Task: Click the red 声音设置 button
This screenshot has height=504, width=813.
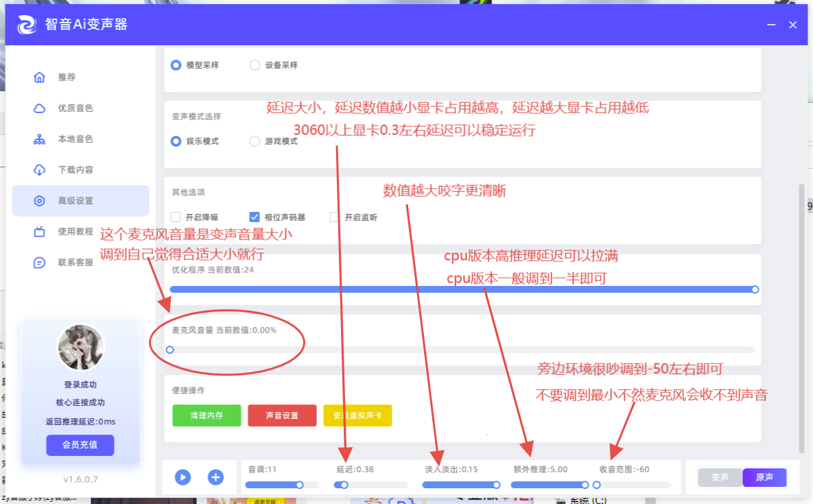Action: click(x=282, y=416)
